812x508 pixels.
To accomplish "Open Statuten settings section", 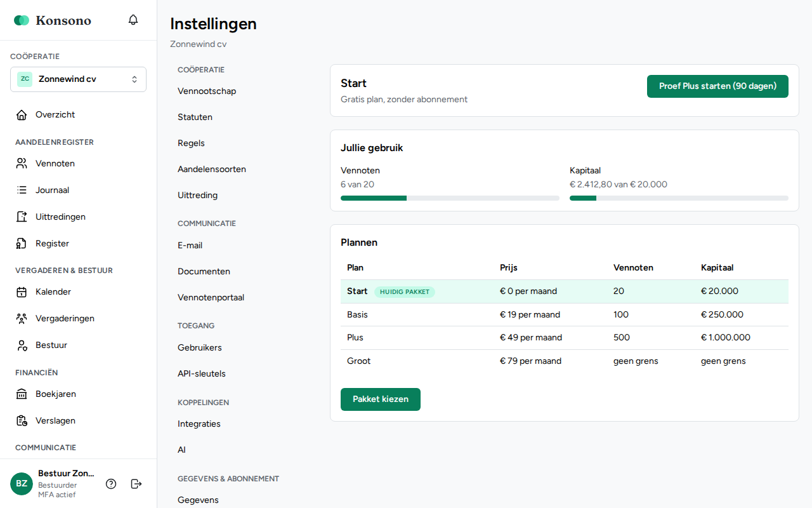I will click(195, 117).
